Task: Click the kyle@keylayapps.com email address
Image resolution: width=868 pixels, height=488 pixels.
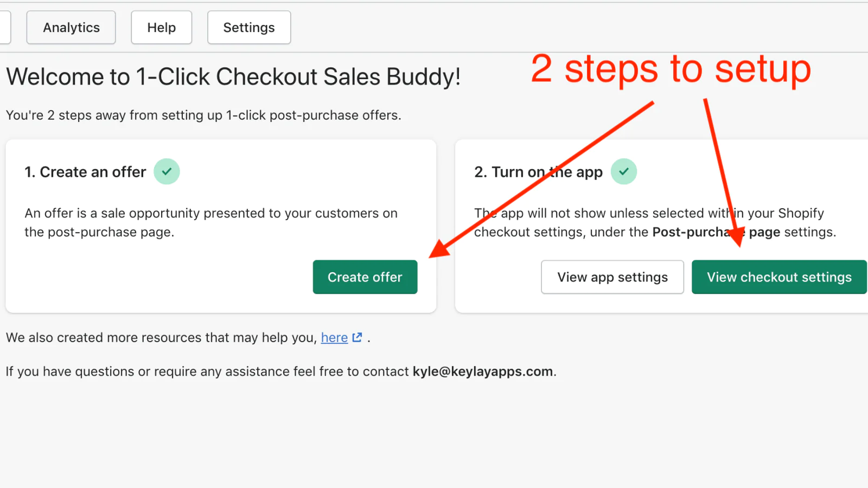Action: point(482,371)
